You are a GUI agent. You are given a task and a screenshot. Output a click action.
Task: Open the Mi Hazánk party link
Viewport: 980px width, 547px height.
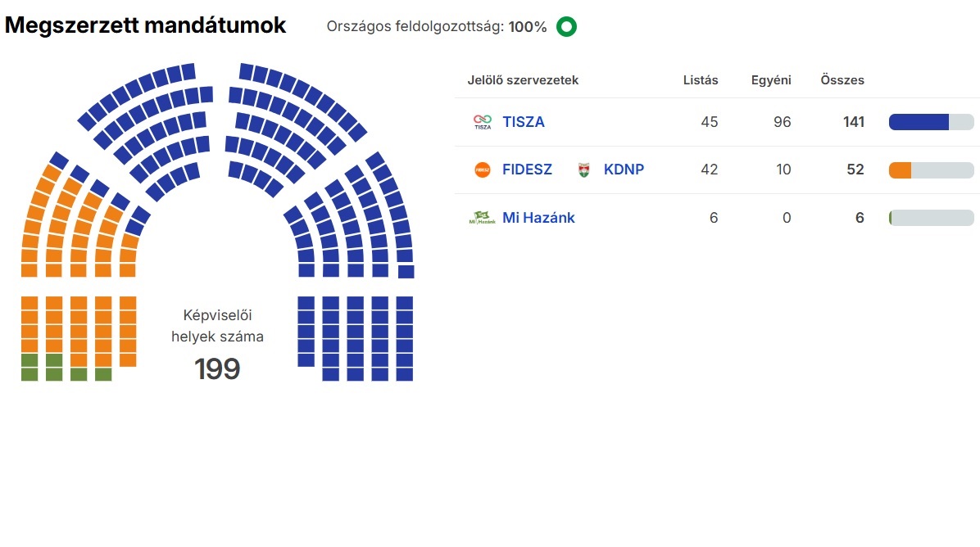[538, 218]
